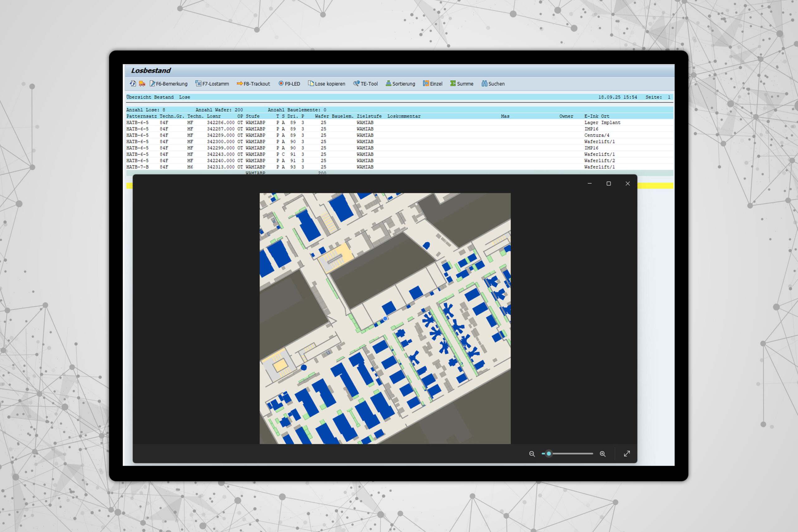
Task: Click the orange truck transport icon
Action: (x=142, y=84)
